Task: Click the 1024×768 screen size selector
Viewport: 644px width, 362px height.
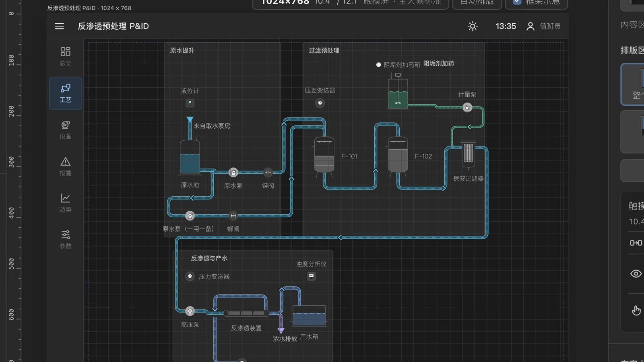Action: coord(350,2)
